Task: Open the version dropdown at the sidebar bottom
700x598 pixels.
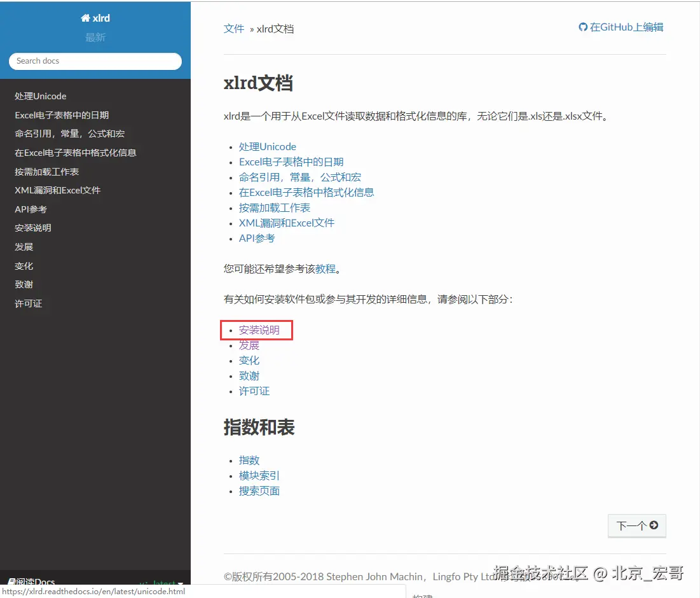Action: point(161,583)
